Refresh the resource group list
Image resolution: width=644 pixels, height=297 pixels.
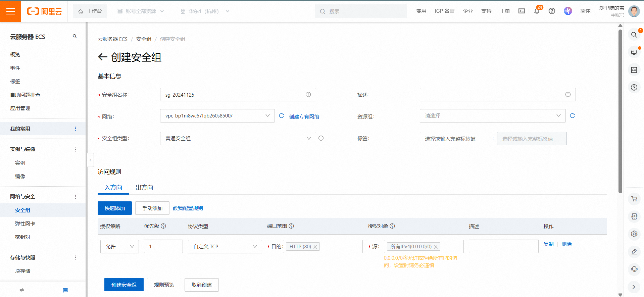573,116
